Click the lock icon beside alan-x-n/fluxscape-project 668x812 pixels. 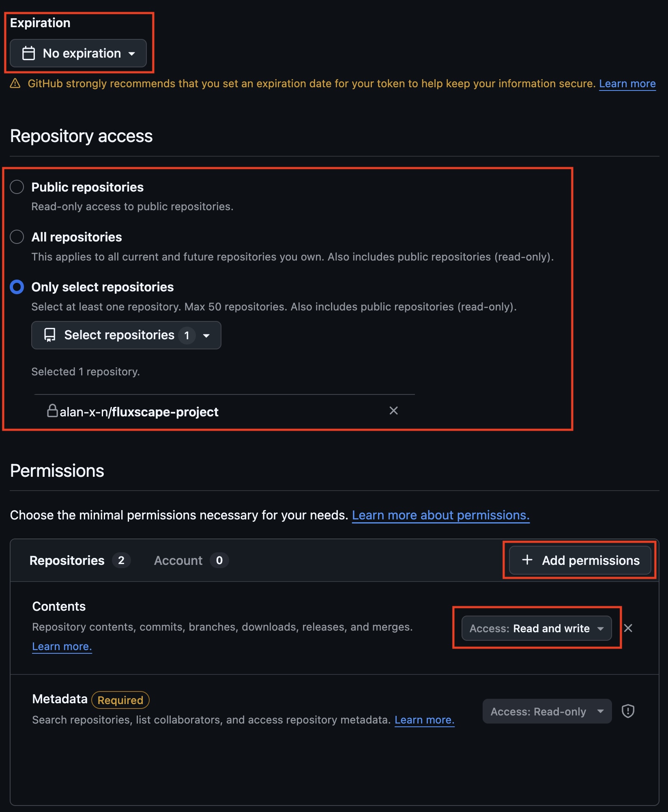pos(52,411)
